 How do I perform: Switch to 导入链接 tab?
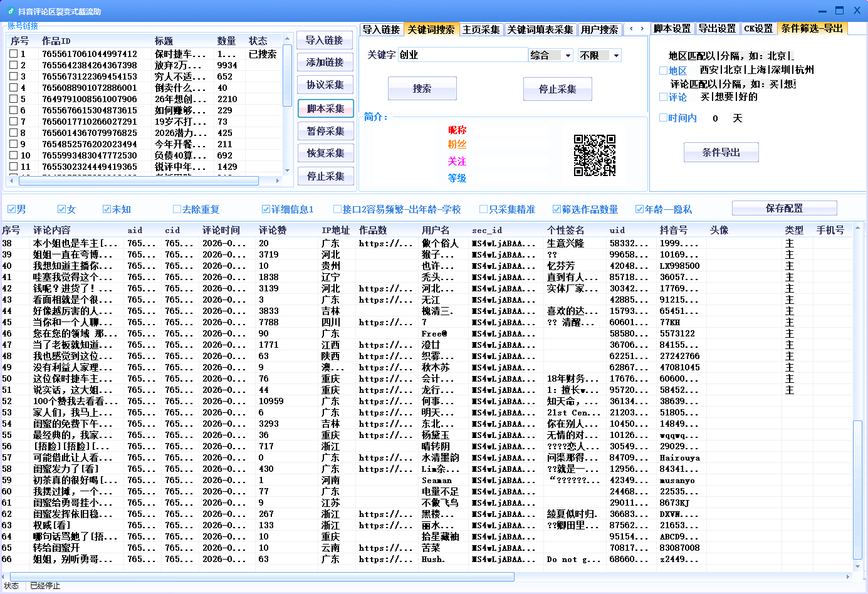381,29
